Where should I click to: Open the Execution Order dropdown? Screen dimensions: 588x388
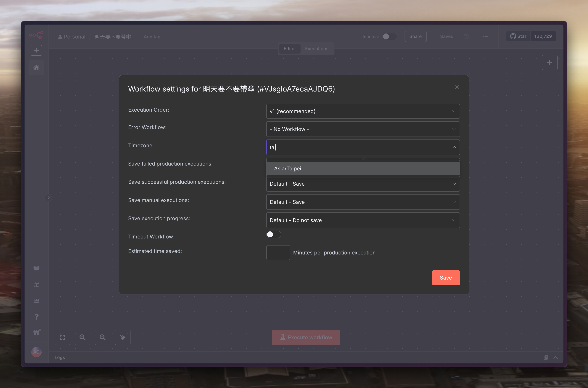(x=363, y=111)
